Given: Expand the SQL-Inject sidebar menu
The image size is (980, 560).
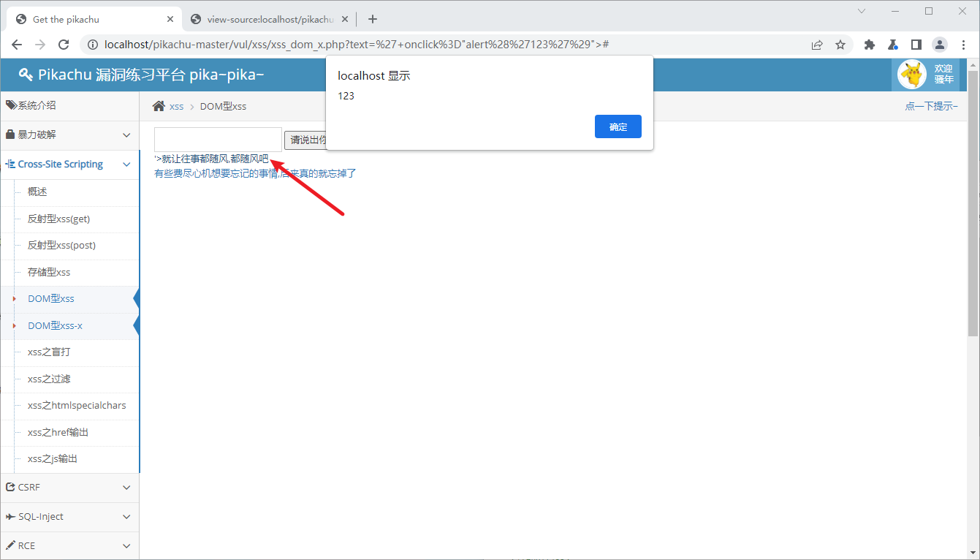Looking at the screenshot, I should [x=69, y=517].
